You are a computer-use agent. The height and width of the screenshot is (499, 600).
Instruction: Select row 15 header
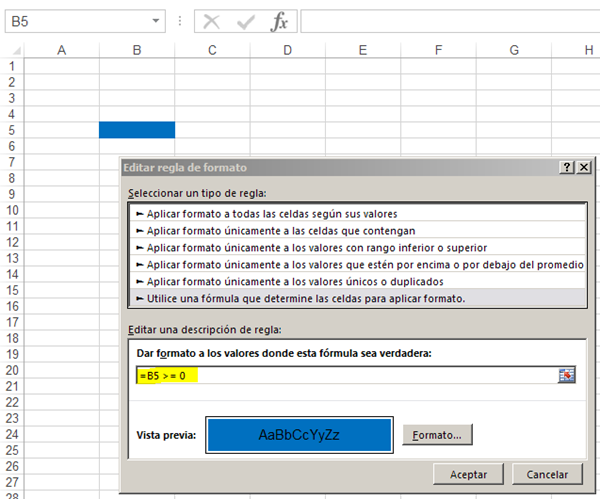click(x=12, y=290)
